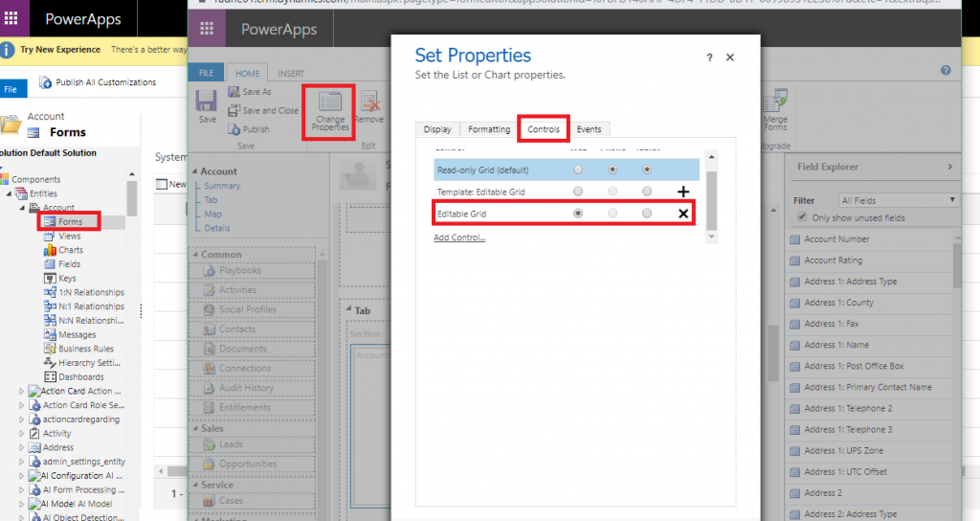Open the Events tab
This screenshot has height=521, width=980.
(x=589, y=129)
